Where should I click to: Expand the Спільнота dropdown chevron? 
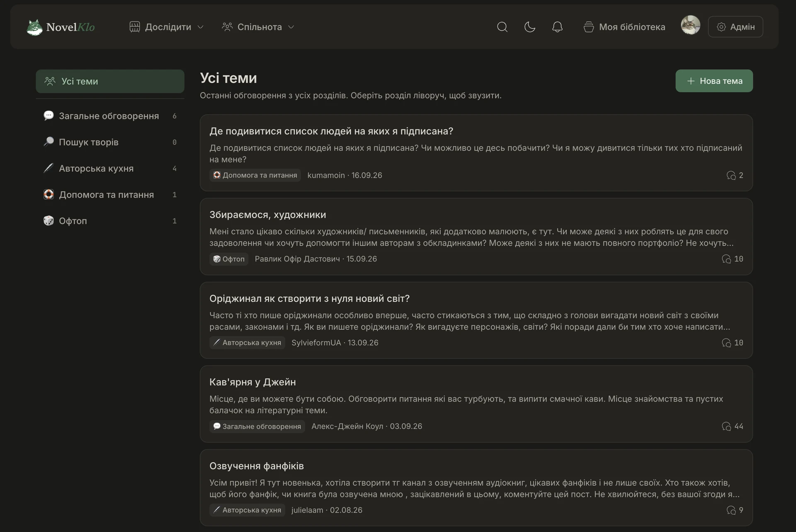pos(291,27)
